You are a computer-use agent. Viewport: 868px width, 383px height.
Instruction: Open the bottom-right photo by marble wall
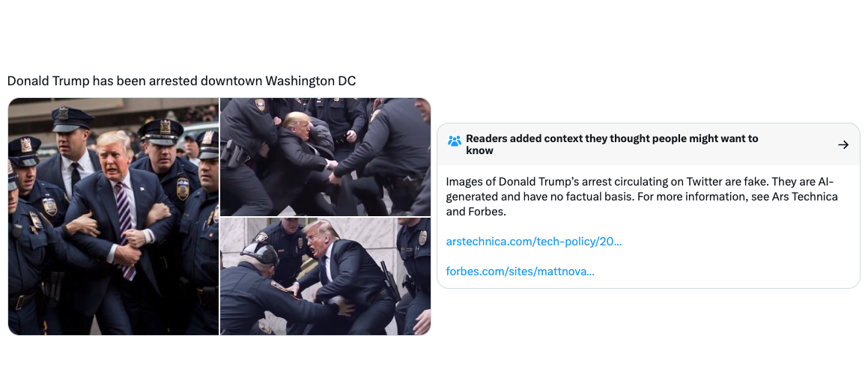[326, 276]
